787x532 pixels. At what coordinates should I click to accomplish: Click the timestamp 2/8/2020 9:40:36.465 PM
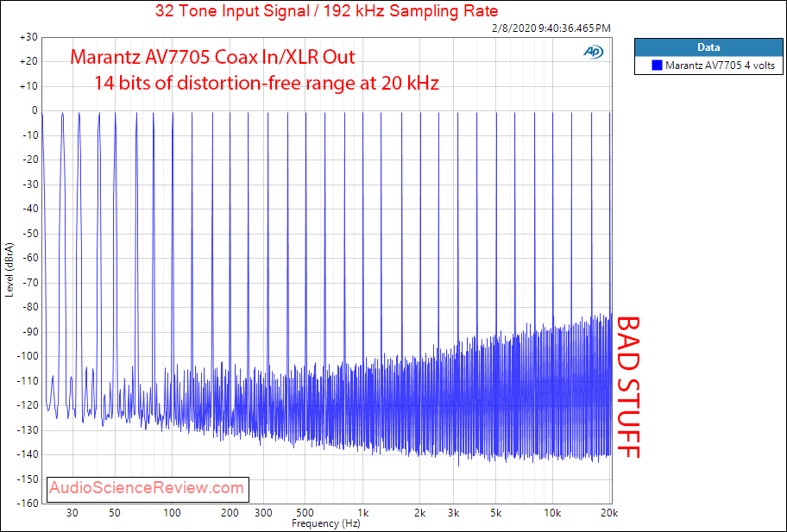coord(551,28)
